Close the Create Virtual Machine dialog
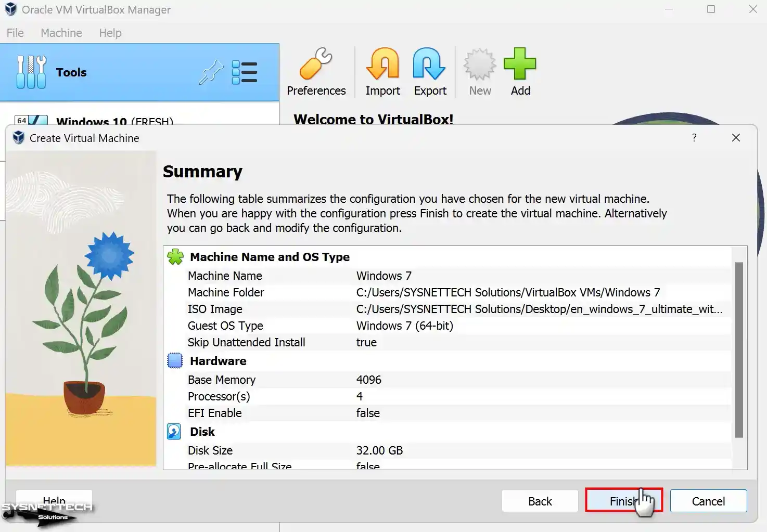The image size is (767, 532). pos(736,138)
